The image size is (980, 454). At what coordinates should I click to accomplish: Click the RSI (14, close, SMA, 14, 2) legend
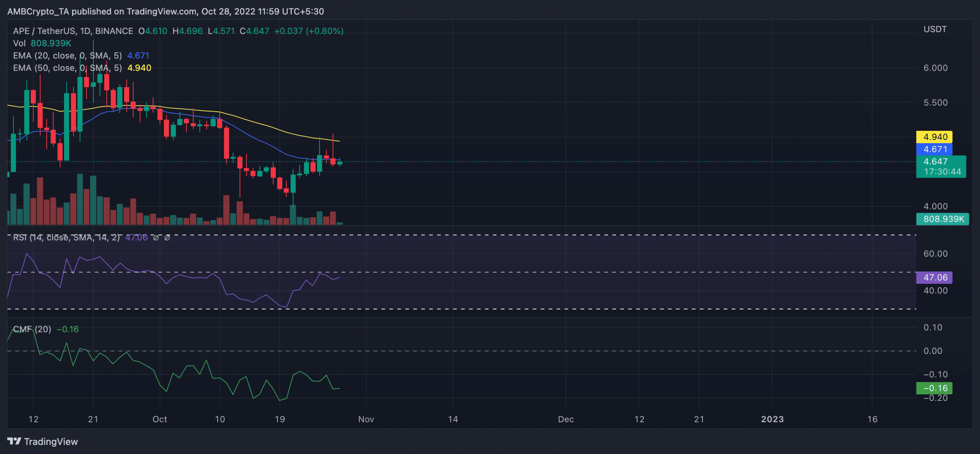coord(66,238)
